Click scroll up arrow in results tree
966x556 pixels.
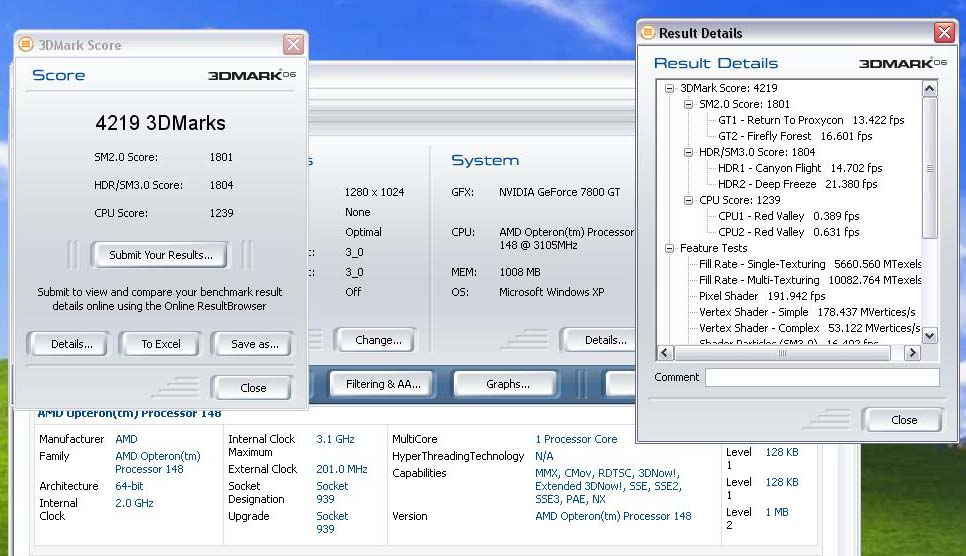click(x=930, y=89)
